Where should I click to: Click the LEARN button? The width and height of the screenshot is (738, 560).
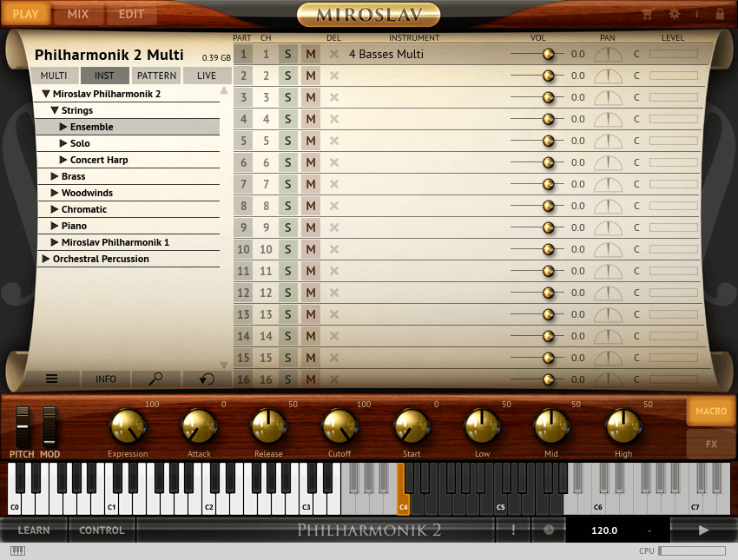[x=34, y=530]
